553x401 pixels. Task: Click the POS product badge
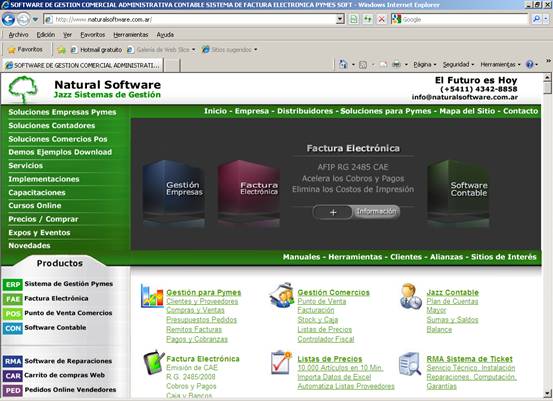click(x=13, y=314)
